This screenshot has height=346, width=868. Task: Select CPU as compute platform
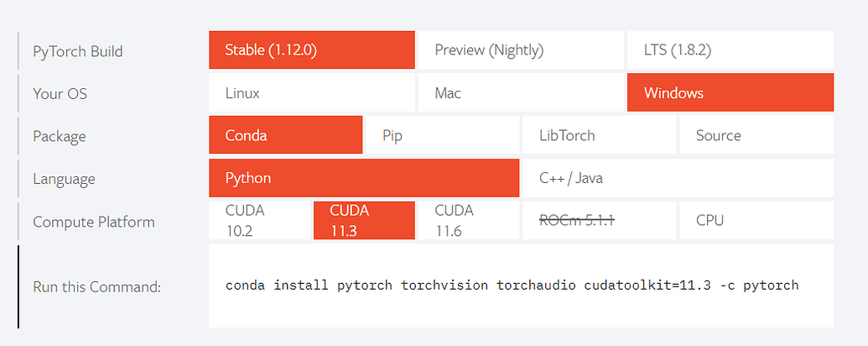[x=756, y=221]
